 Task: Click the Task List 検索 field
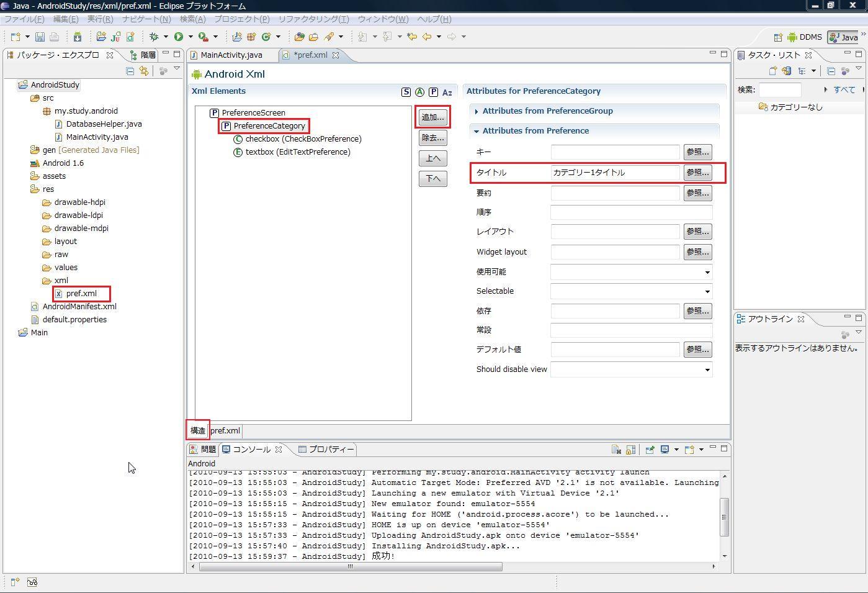(x=780, y=90)
